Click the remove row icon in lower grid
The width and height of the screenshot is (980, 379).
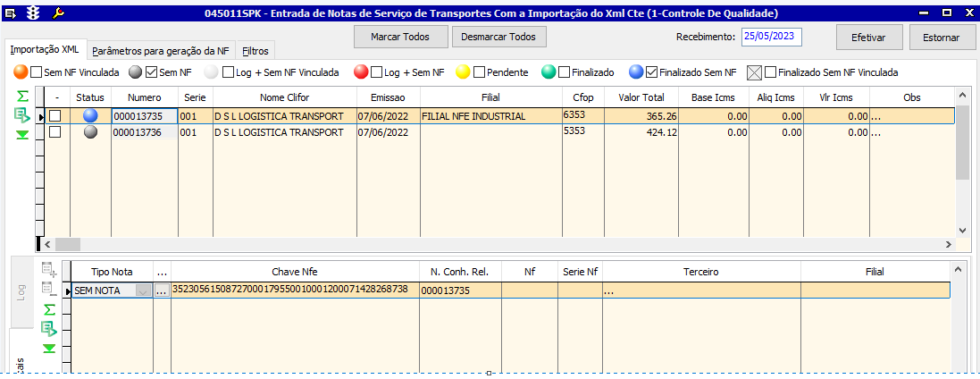(x=48, y=290)
